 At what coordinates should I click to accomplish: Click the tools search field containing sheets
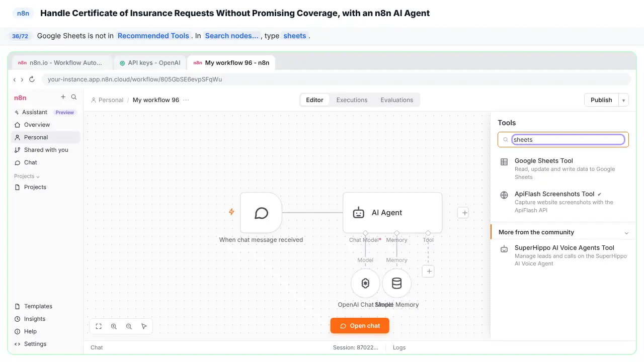tap(568, 140)
